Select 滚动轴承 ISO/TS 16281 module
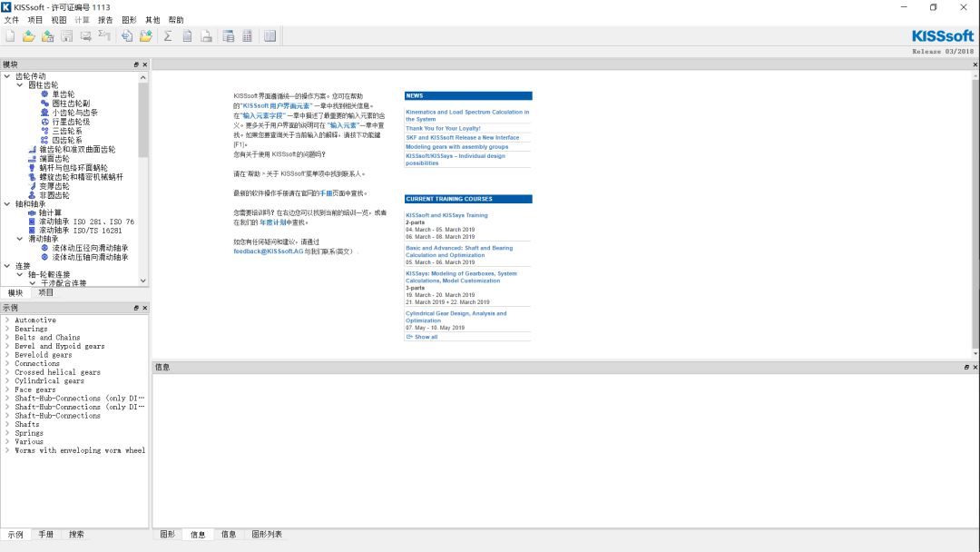The image size is (980, 552). pos(81,231)
